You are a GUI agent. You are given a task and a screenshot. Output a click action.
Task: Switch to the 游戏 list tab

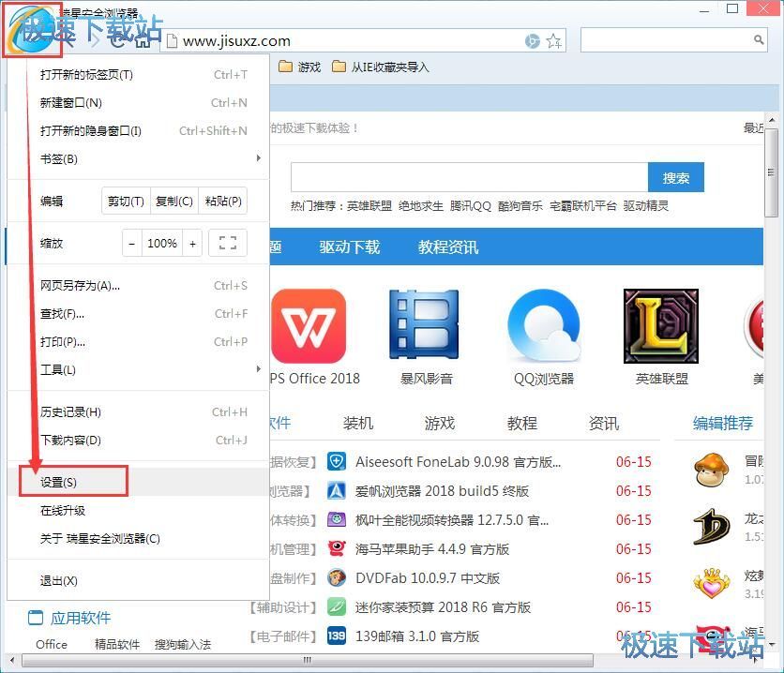(x=440, y=423)
